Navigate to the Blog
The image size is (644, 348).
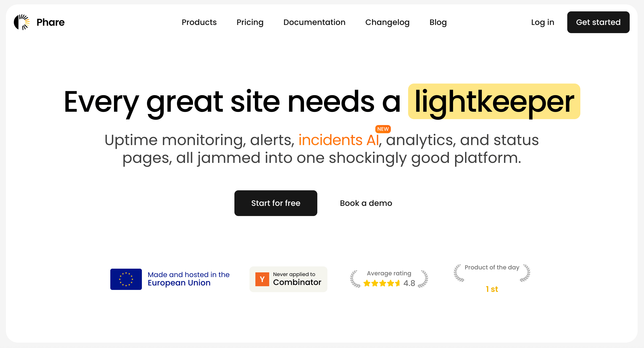coord(438,22)
